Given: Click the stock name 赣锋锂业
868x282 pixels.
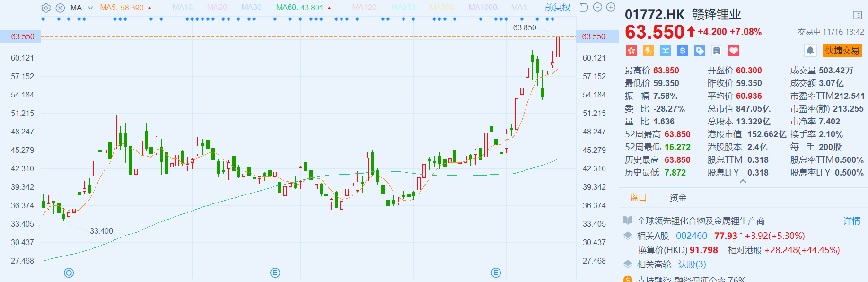Looking at the screenshot, I should coord(716,15).
